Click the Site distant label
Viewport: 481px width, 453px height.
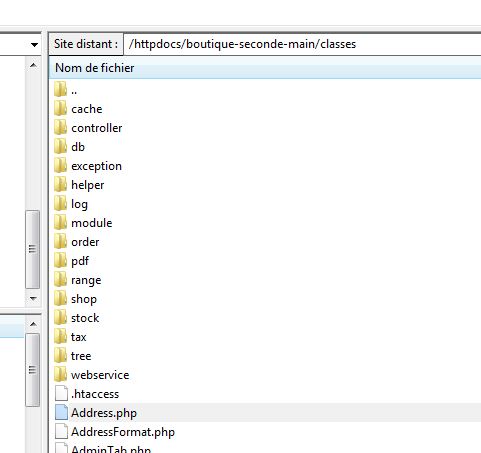[x=86, y=44]
